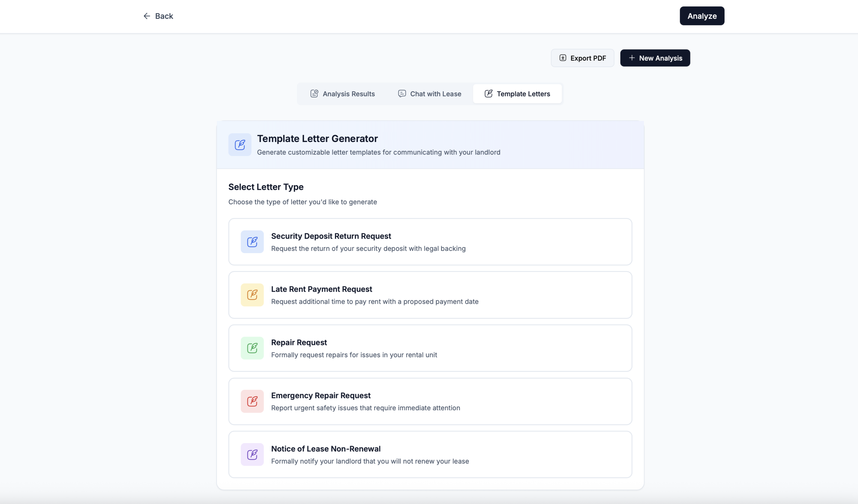This screenshot has width=858, height=504.
Task: Click the plus icon on New Analysis
Action: click(x=631, y=58)
